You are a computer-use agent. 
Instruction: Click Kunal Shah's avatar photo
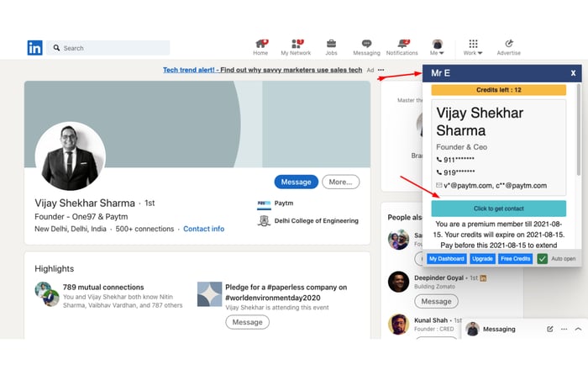tap(398, 325)
